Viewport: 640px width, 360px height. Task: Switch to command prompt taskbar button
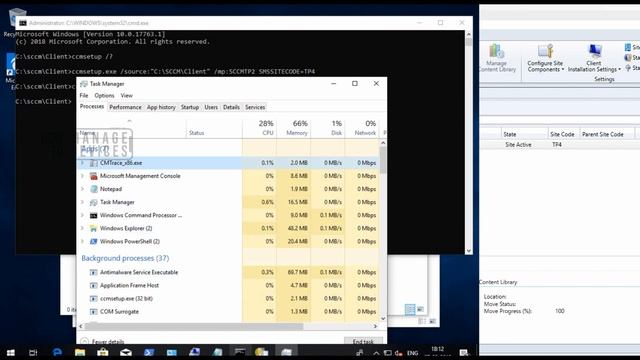coord(240,352)
